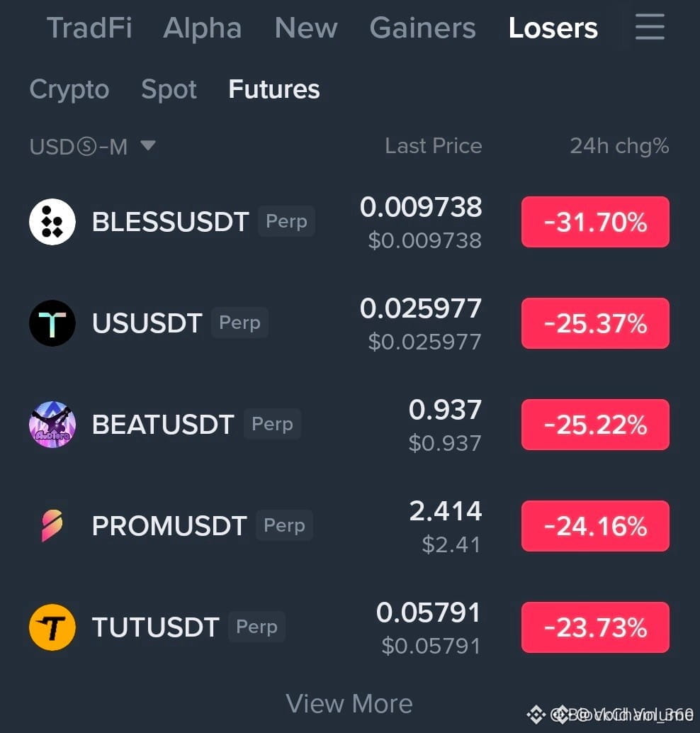Tap the TUTUSDT yellow coin logo
This screenshot has width=700, height=733.
[x=52, y=627]
